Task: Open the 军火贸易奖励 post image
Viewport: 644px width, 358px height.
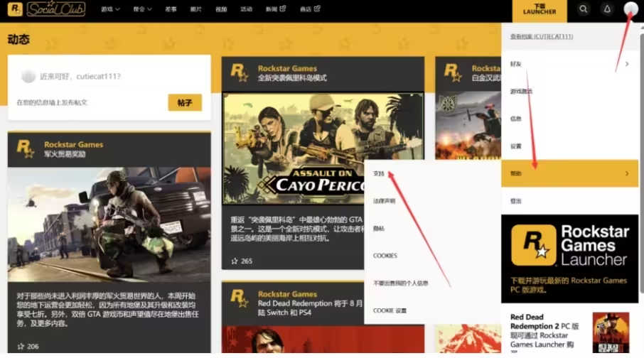Action: coord(109,224)
